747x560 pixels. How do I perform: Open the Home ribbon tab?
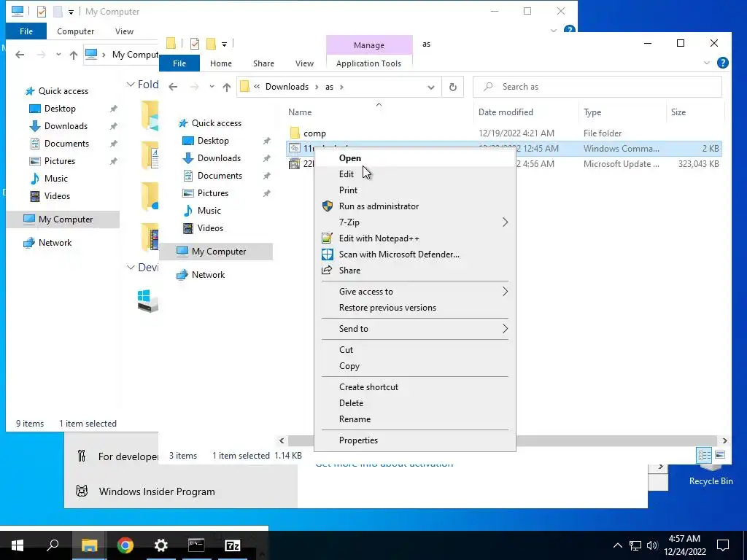click(x=221, y=63)
